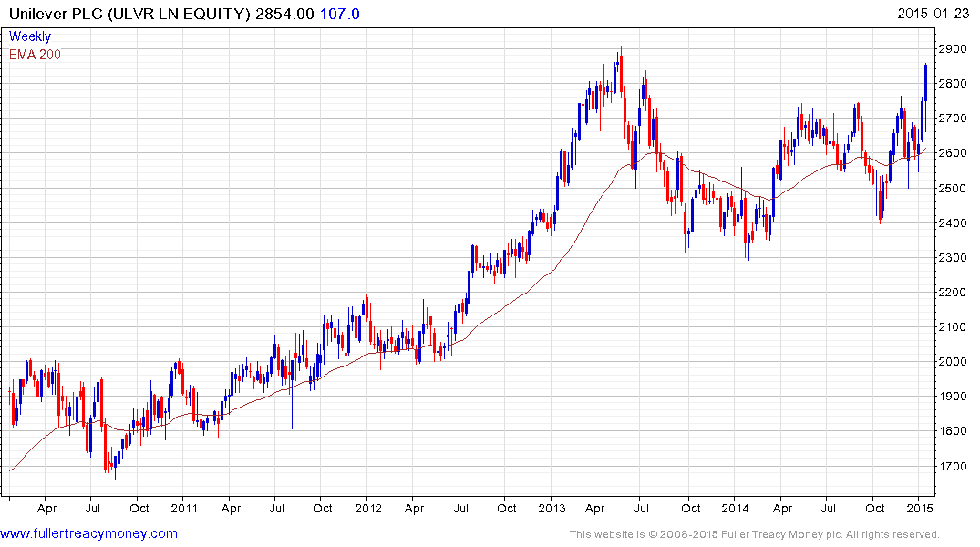980x547 pixels.
Task: Click the 2200 price axis label
Action: tap(953, 292)
